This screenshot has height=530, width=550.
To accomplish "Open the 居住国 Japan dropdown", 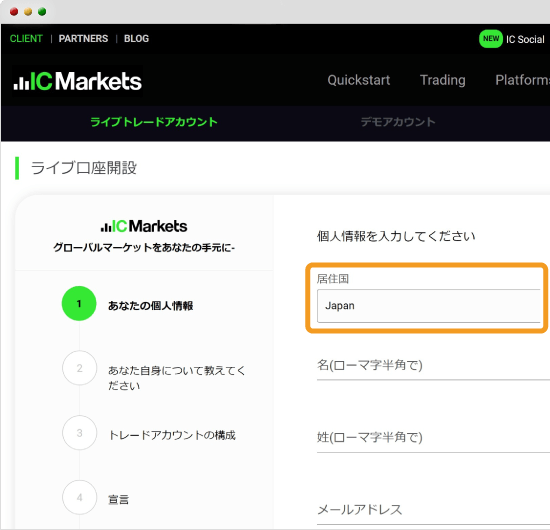I will (x=429, y=306).
